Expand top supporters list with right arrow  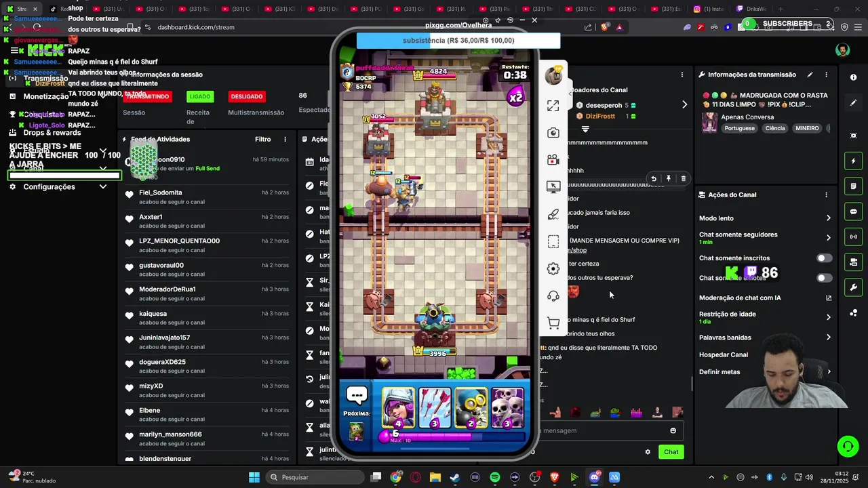684,104
